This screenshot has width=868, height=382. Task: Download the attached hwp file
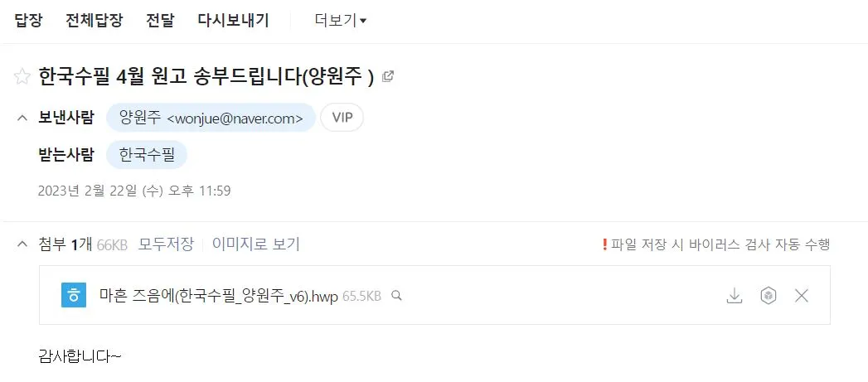[734, 296]
